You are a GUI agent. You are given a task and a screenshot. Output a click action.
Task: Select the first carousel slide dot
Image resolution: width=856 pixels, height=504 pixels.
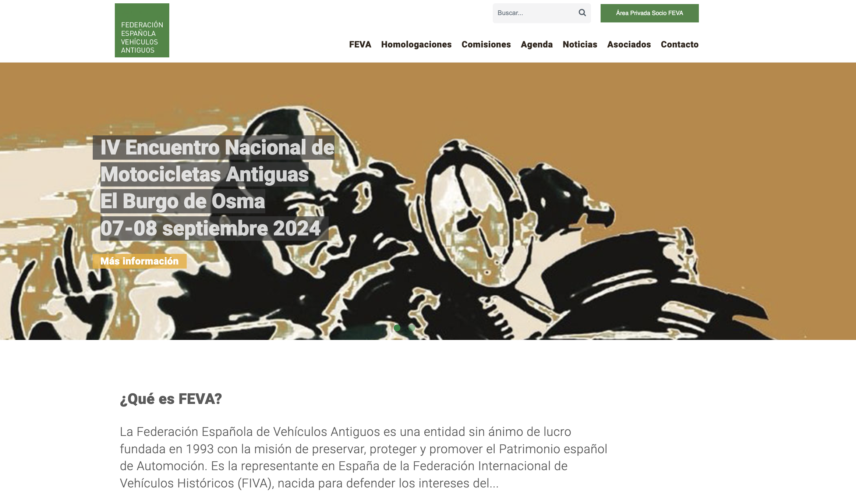[x=397, y=328]
